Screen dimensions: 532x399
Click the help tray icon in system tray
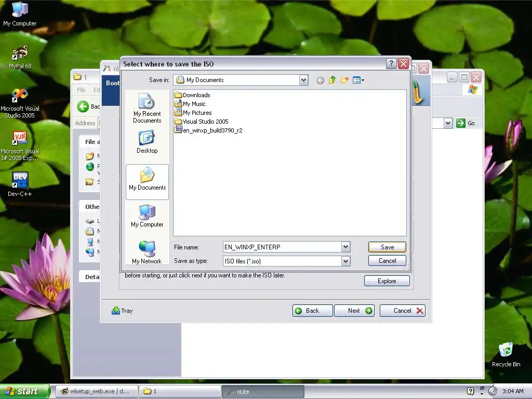pos(470,391)
